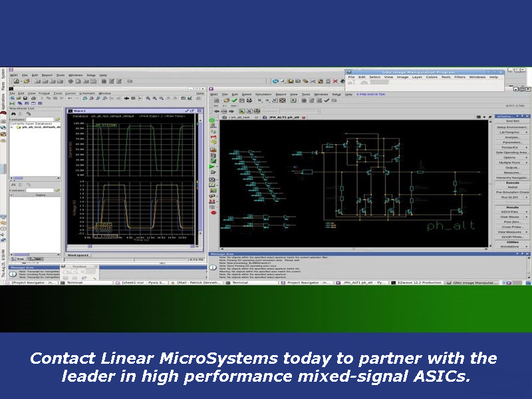Viewport: 532px width, 399px height.
Task: Open the View Waves dropdown arrow
Action: click(x=527, y=217)
